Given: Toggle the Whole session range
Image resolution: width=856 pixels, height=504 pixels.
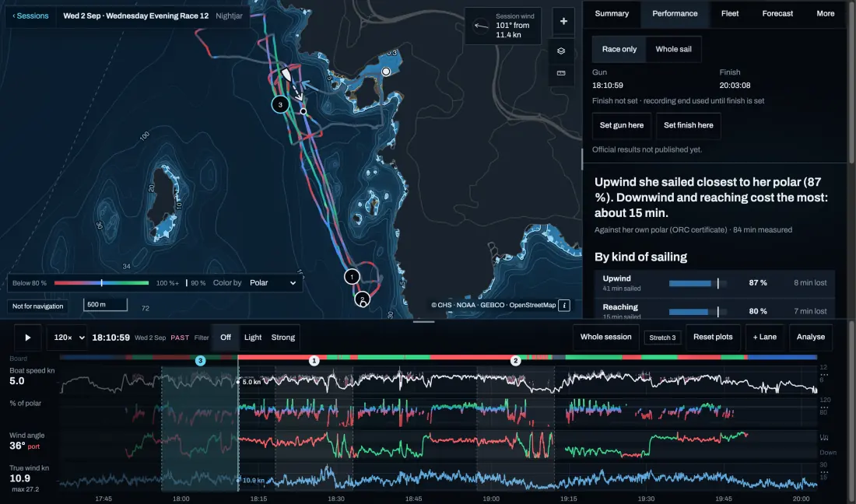Looking at the screenshot, I should coord(606,337).
